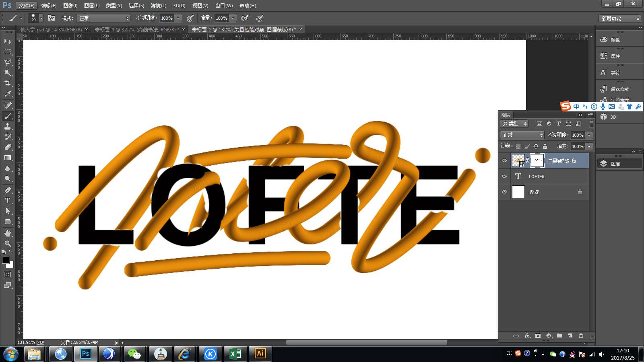Open the 流量 flow slider arrow
This screenshot has width=644, height=362.
point(233,18)
